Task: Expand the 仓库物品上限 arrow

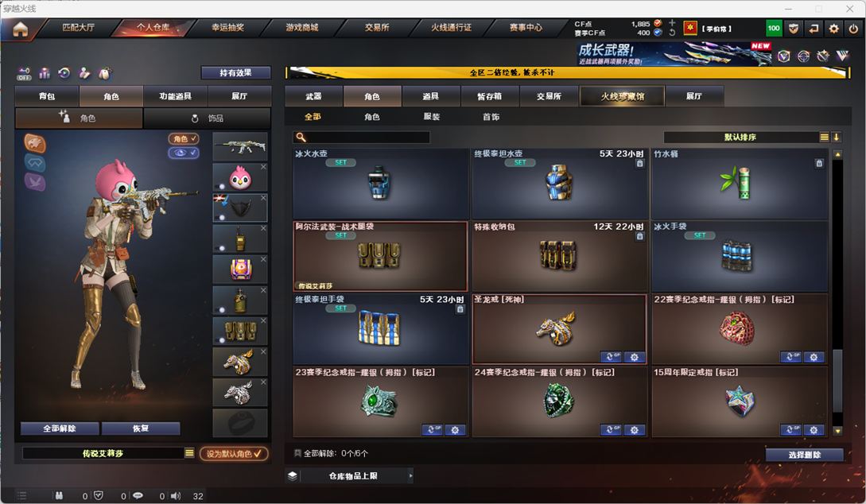Action: click(x=410, y=476)
